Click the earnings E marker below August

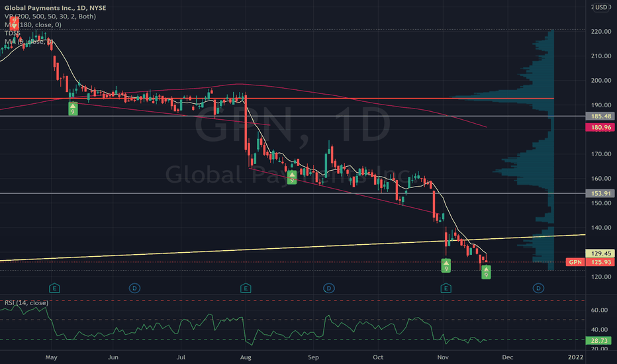(x=246, y=289)
